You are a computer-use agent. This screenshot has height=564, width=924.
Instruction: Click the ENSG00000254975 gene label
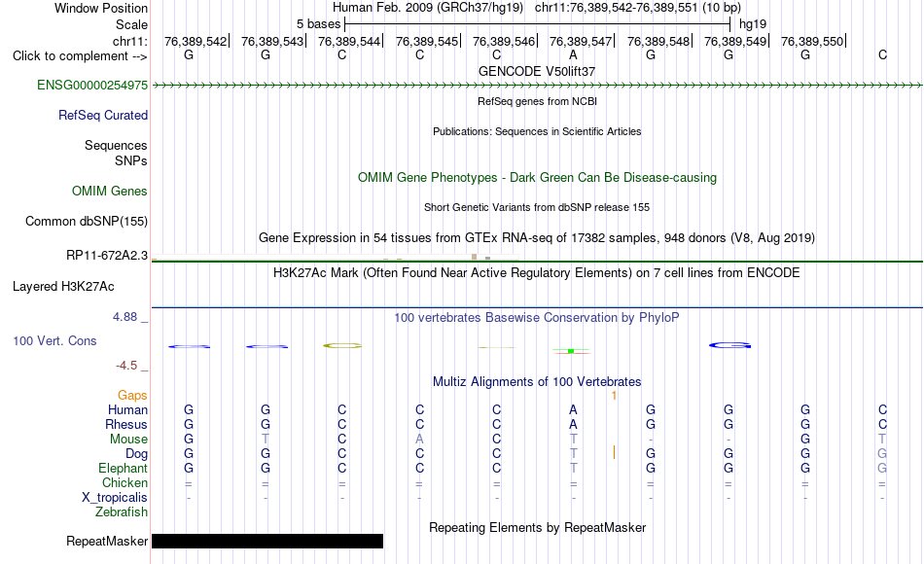point(92,85)
